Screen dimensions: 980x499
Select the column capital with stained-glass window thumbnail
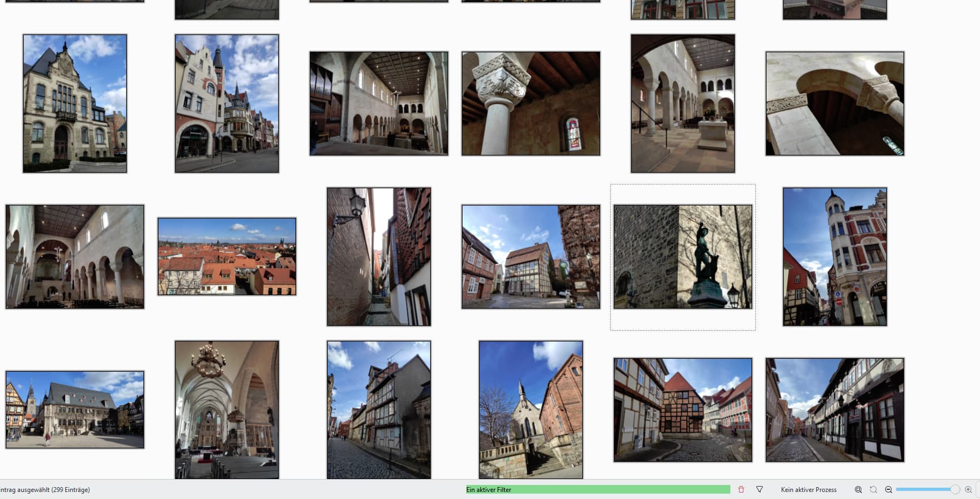pos(531,104)
